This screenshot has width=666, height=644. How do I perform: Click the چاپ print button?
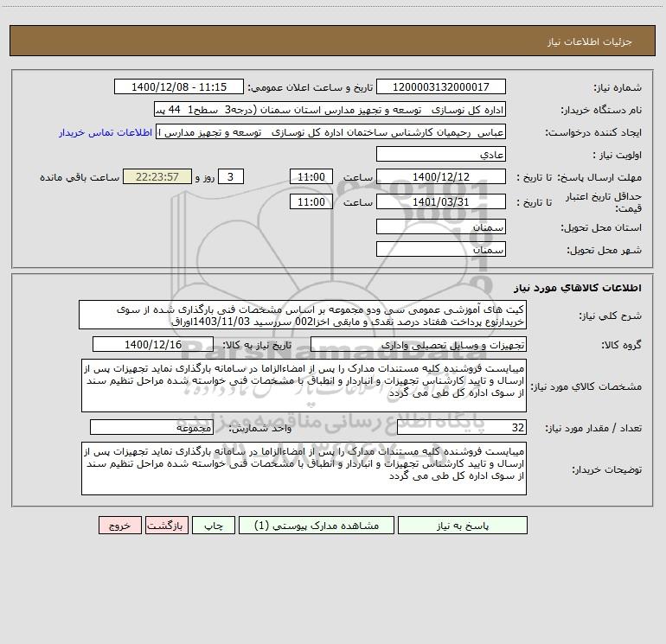click(214, 525)
